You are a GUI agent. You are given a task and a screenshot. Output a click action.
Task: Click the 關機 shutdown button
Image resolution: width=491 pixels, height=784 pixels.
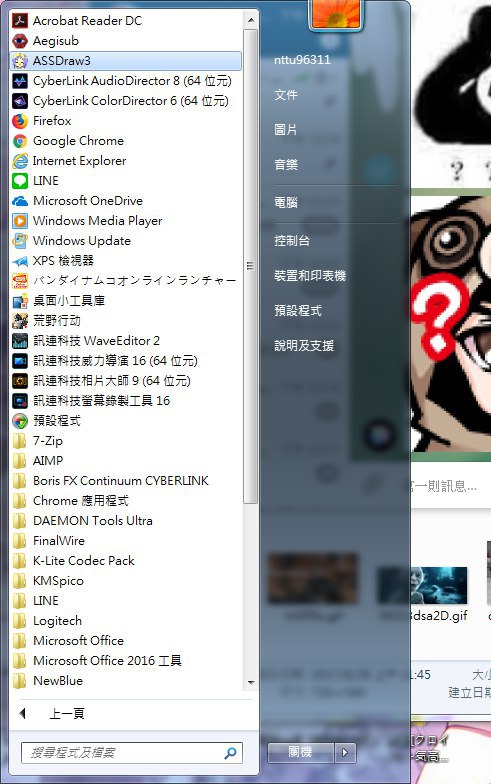[300, 752]
